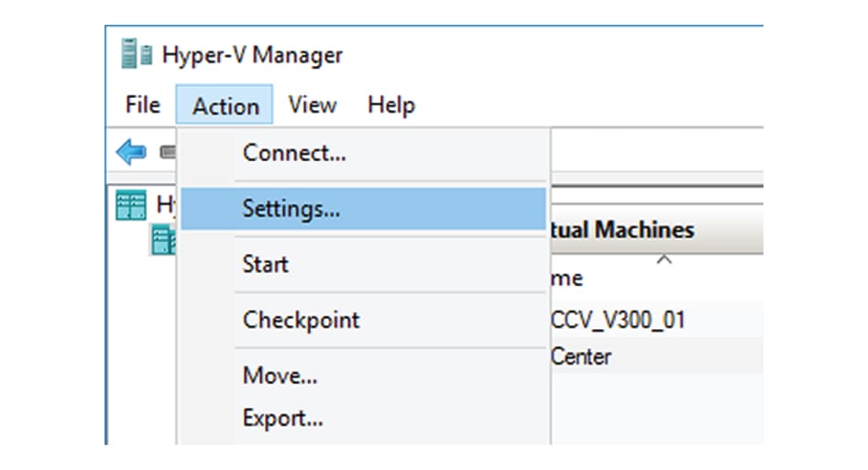Select the virtual machine row ending in Center
868x470 pixels.
tap(657, 356)
